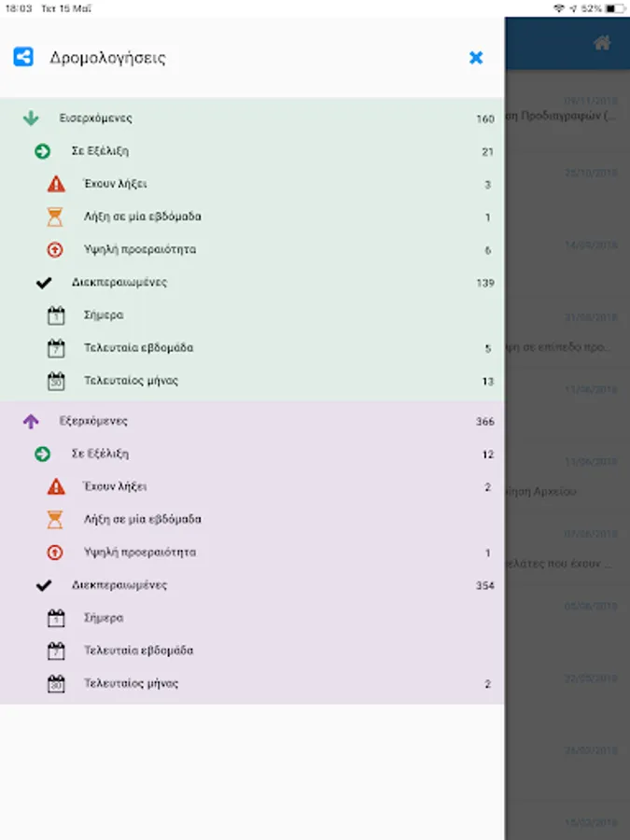Image resolution: width=630 pixels, height=840 pixels.
Task: Open Διεκπεραιωμένες under Εξερχόμενες
Action: pos(252,585)
